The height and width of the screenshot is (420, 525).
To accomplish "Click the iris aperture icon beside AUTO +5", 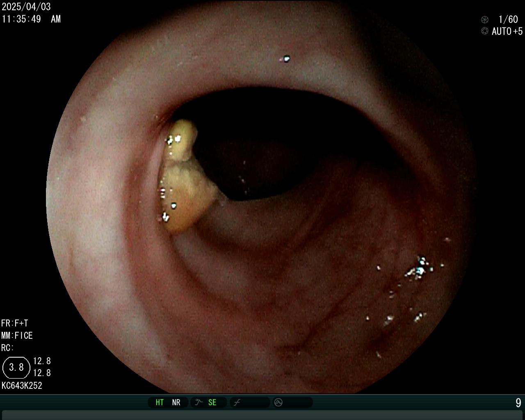I will coord(485,31).
